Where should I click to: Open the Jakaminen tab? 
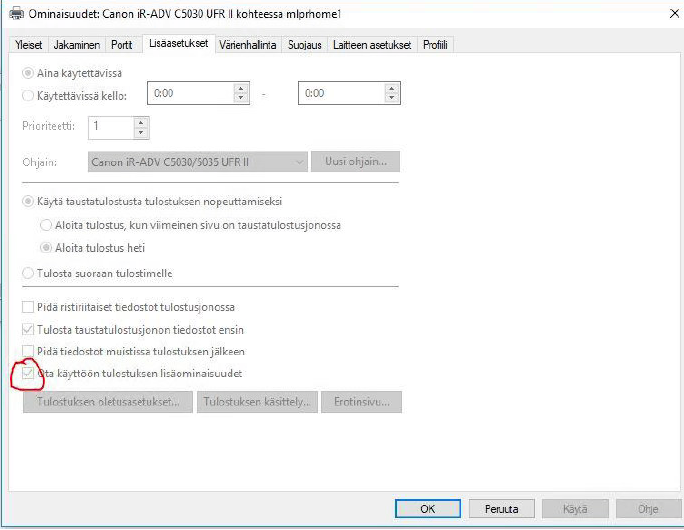[76, 45]
